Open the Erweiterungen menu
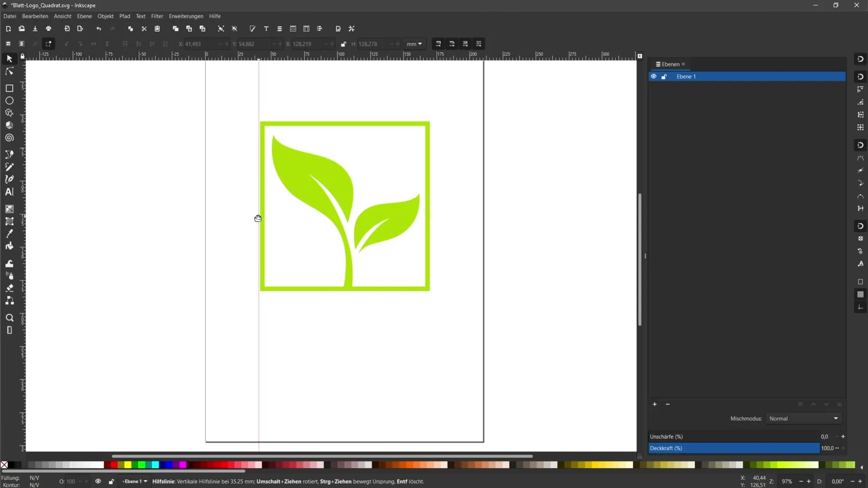The width and height of the screenshot is (868, 488). 186,16
